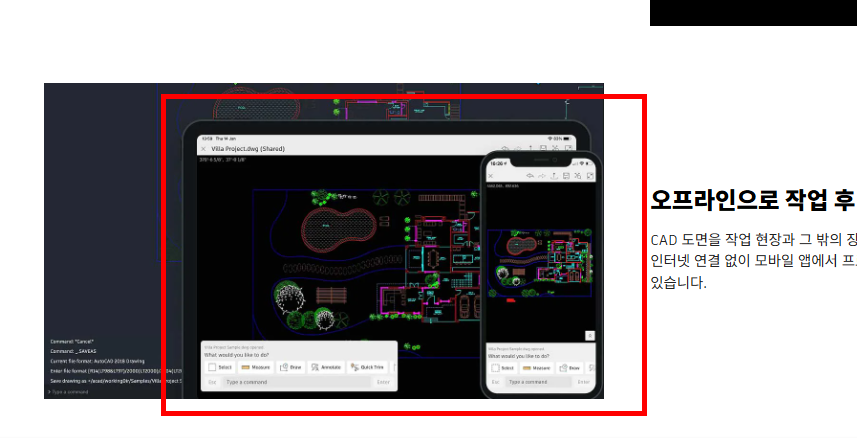Tap the fullscreen icon on the phone toolbar

click(590, 176)
